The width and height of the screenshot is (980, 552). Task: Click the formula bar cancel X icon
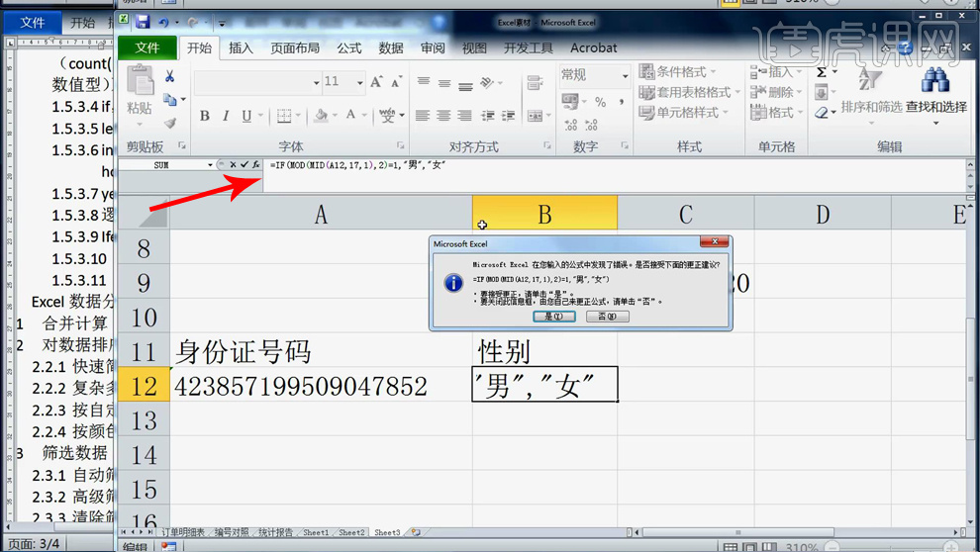pyautogui.click(x=233, y=165)
